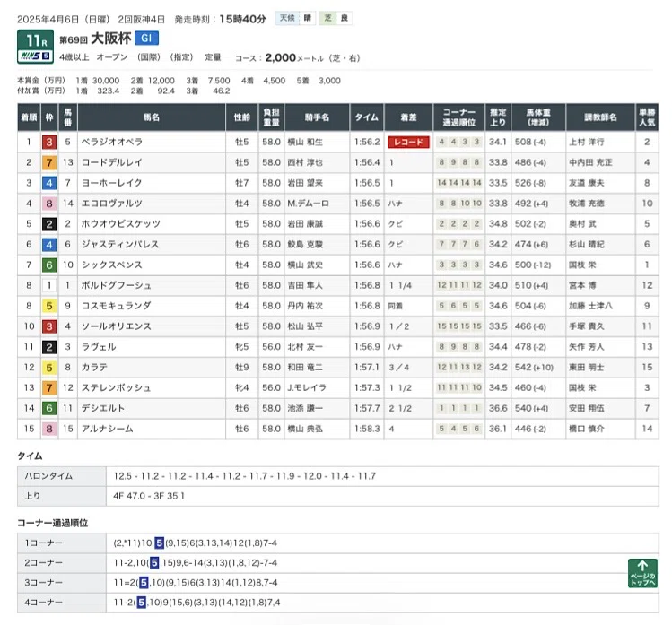This screenshot has height=625, width=672.
Task: Click highlighted 5 in 4コーナー row
Action: click(141, 603)
